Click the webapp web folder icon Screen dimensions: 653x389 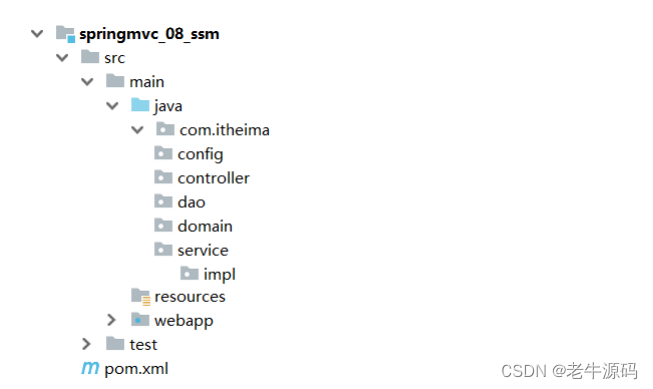coord(140,320)
